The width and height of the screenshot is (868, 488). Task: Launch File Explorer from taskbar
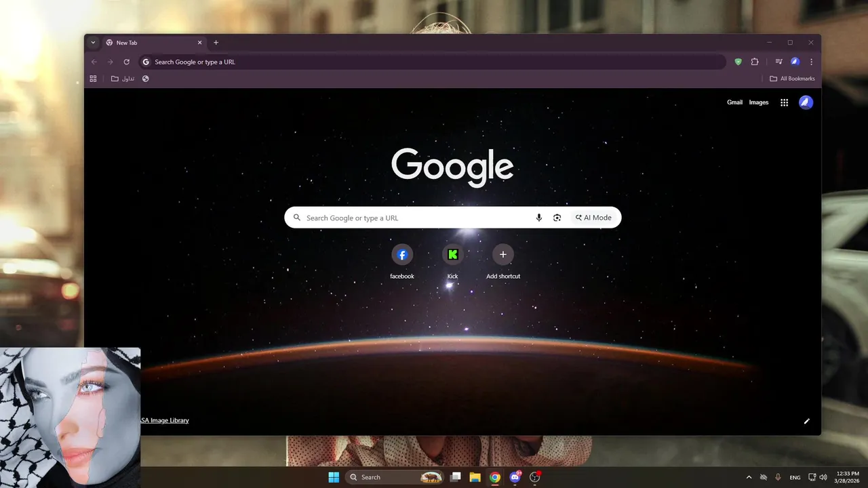[x=475, y=477]
